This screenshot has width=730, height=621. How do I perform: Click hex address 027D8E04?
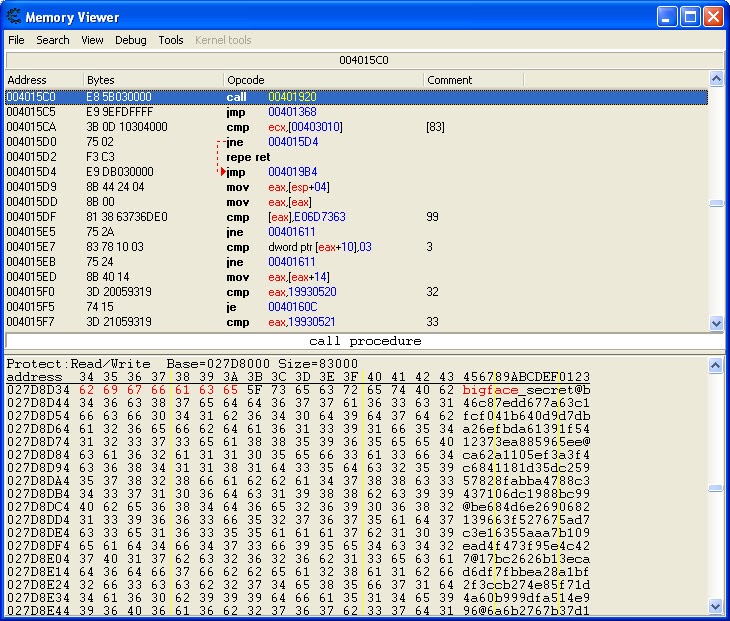coord(38,559)
